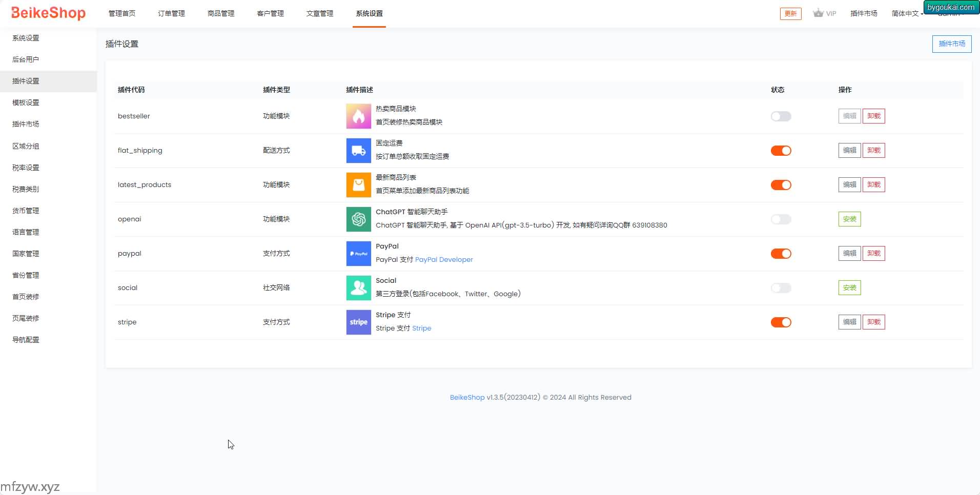The height and width of the screenshot is (495, 980).
Task: Uninstall the paypal plugin with 卸载
Action: point(873,254)
